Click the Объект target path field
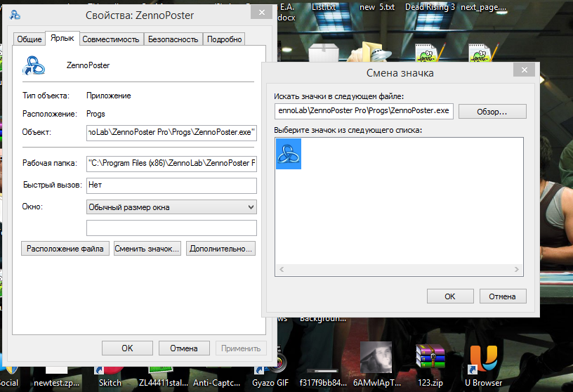Screen dimensions: 573x392 point(171,132)
